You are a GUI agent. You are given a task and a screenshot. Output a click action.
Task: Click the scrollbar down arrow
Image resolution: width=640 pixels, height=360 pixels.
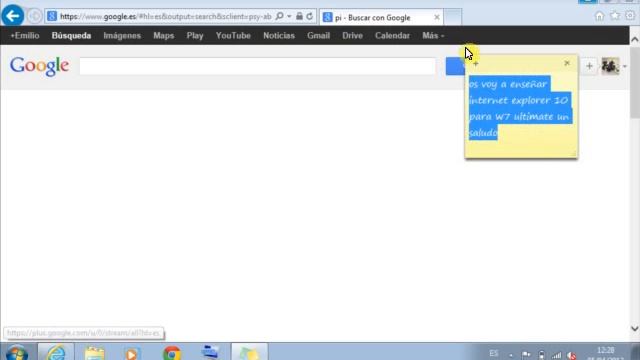635,329
